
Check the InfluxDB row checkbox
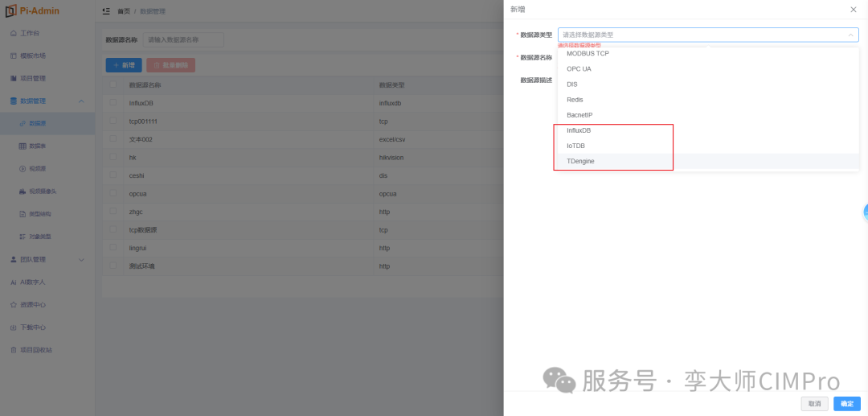point(113,103)
